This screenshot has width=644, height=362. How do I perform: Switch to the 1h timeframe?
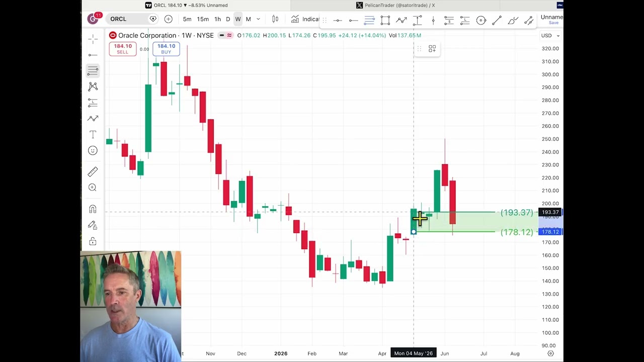point(217,19)
